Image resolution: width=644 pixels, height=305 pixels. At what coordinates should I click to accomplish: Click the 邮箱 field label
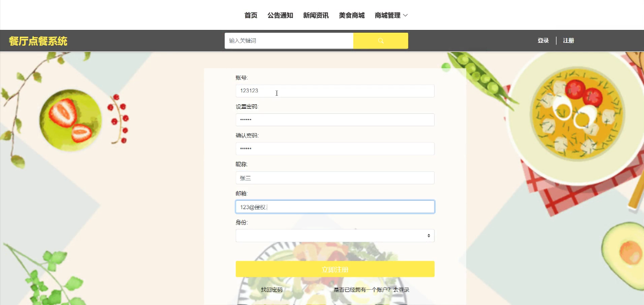pyautogui.click(x=242, y=193)
